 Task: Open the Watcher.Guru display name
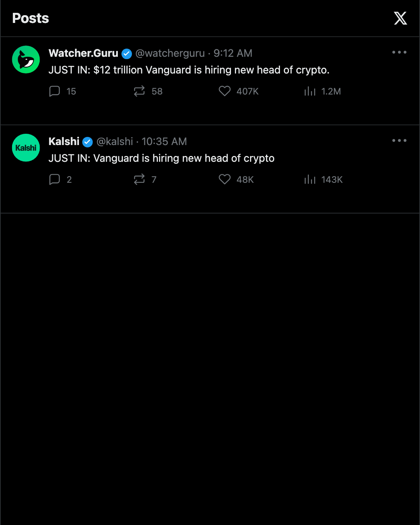(83, 53)
